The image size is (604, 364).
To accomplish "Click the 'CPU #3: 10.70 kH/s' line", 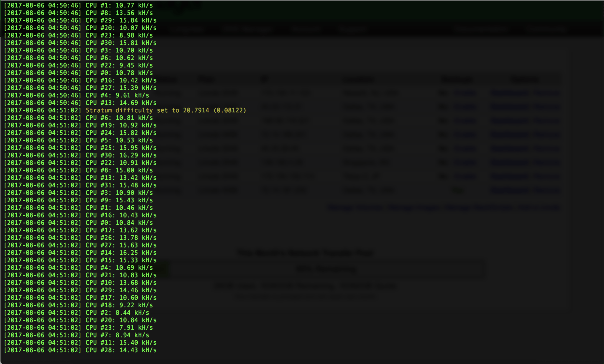I will [x=78, y=50].
